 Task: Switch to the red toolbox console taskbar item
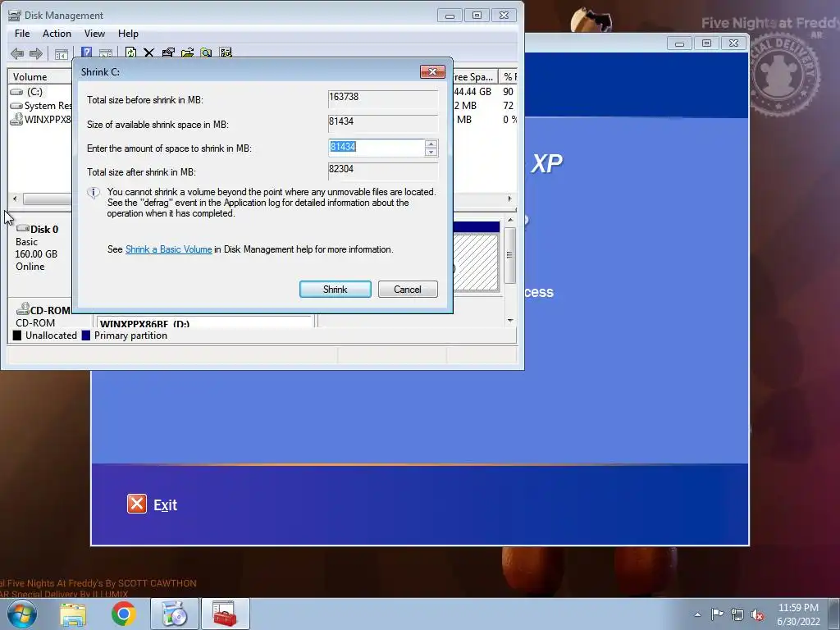click(225, 614)
